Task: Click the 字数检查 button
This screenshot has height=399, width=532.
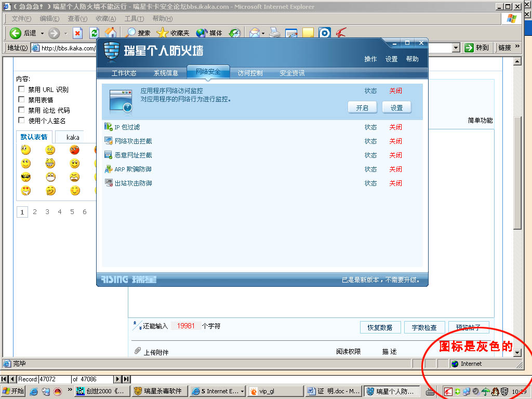Action: [424, 327]
